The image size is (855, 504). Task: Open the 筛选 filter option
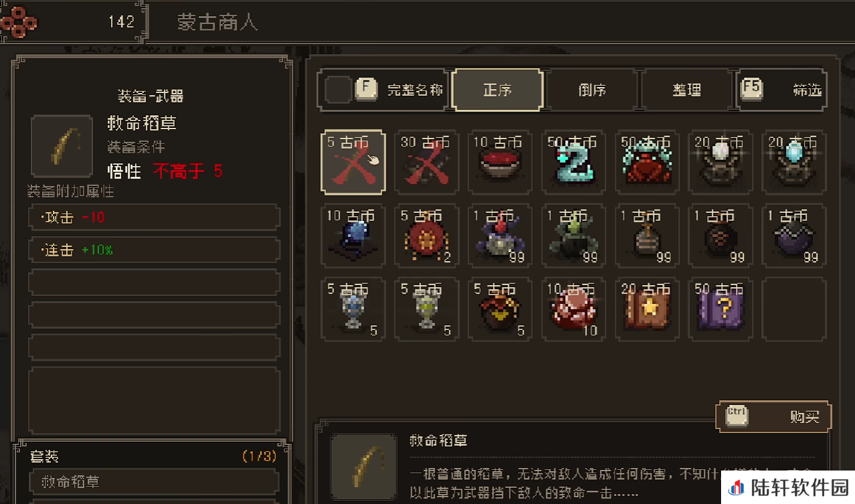(782, 90)
